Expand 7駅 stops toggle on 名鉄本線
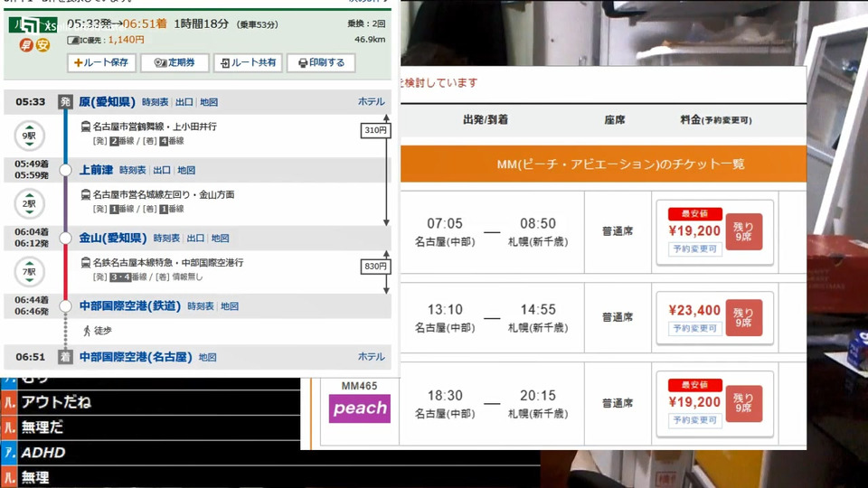 coord(29,272)
